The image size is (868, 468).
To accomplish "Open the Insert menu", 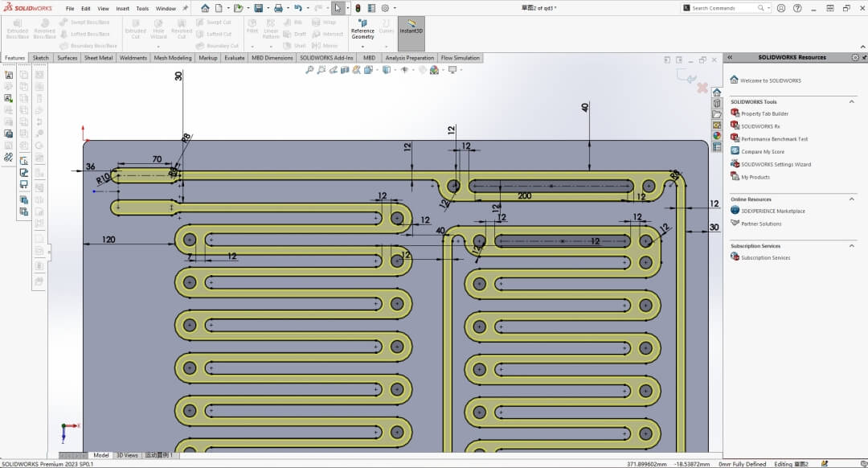I will 122,9.
